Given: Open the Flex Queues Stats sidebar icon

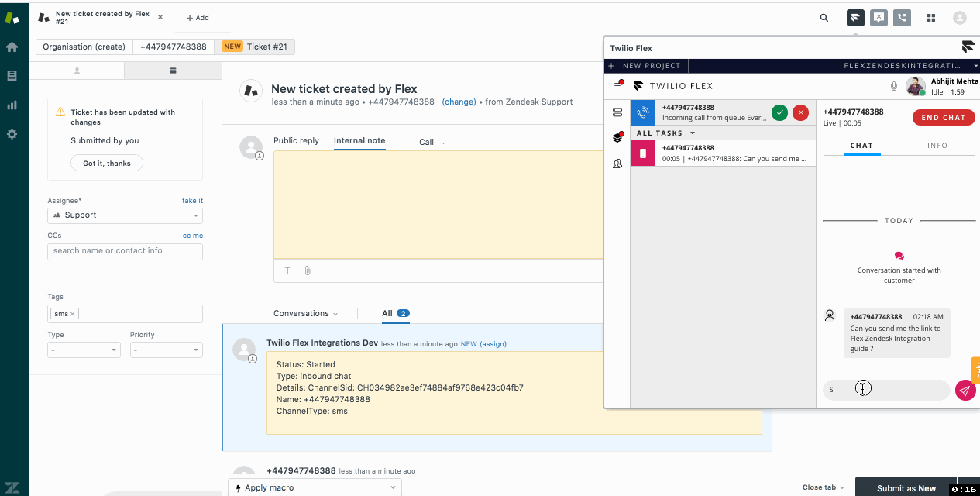Looking at the screenshot, I should coord(617,112).
